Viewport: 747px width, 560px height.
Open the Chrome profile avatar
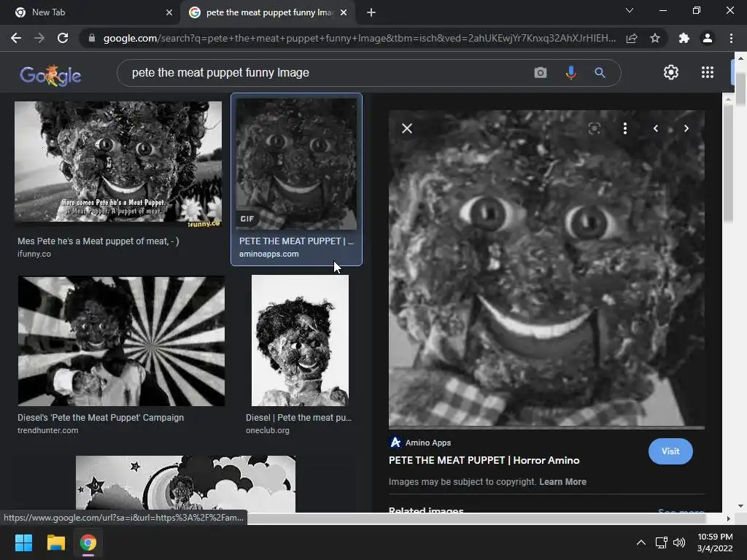tap(708, 38)
